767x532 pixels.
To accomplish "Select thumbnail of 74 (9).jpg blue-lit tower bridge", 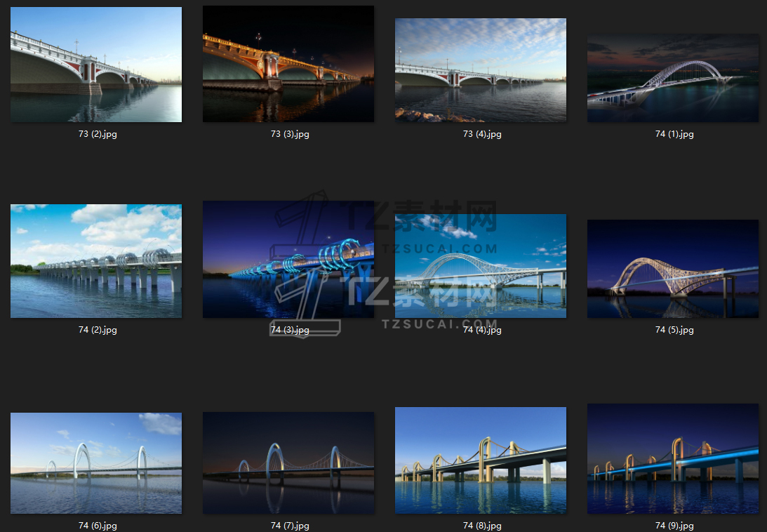I will click(673, 458).
